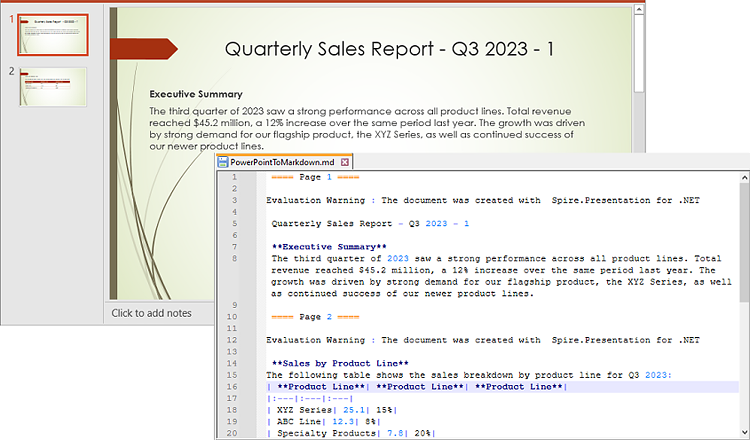Click the save icon on the PowerPointToMarkdown.md tab
Image resolution: width=750 pixels, height=440 pixels.
[223, 162]
